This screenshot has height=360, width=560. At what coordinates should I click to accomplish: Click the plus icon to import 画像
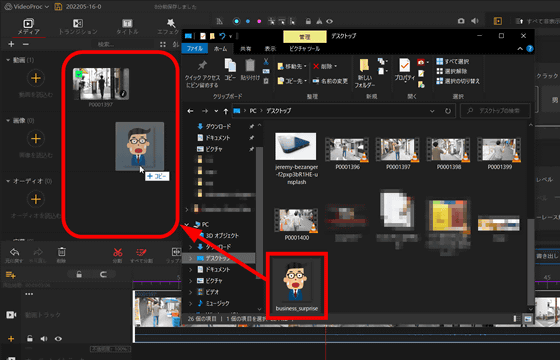click(36, 139)
